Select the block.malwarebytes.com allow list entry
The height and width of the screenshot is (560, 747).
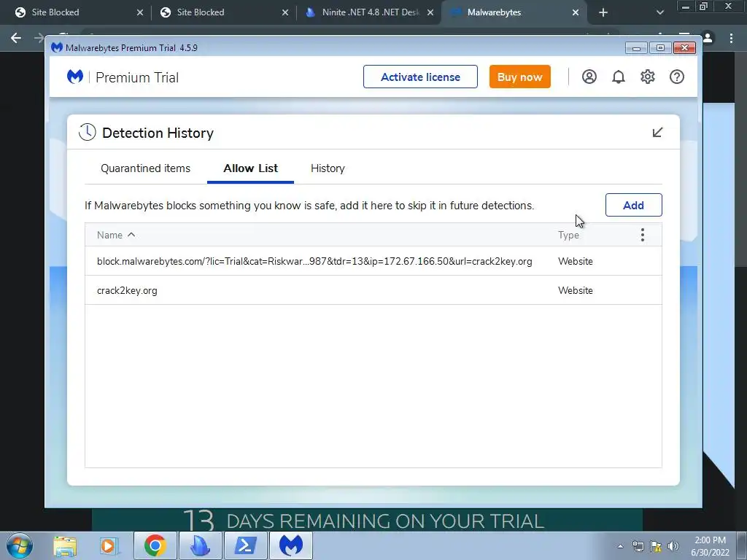[314, 262]
